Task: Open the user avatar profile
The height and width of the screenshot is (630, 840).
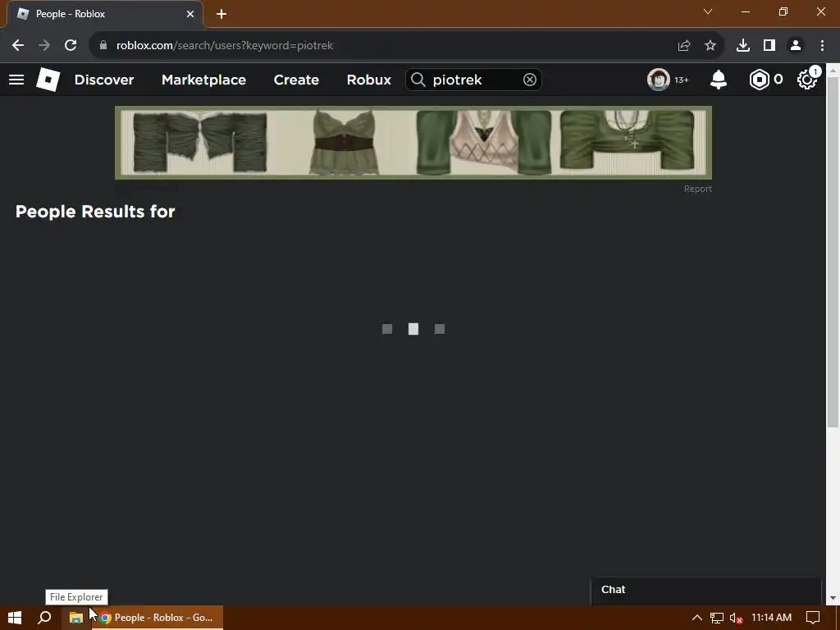Action: [659, 80]
